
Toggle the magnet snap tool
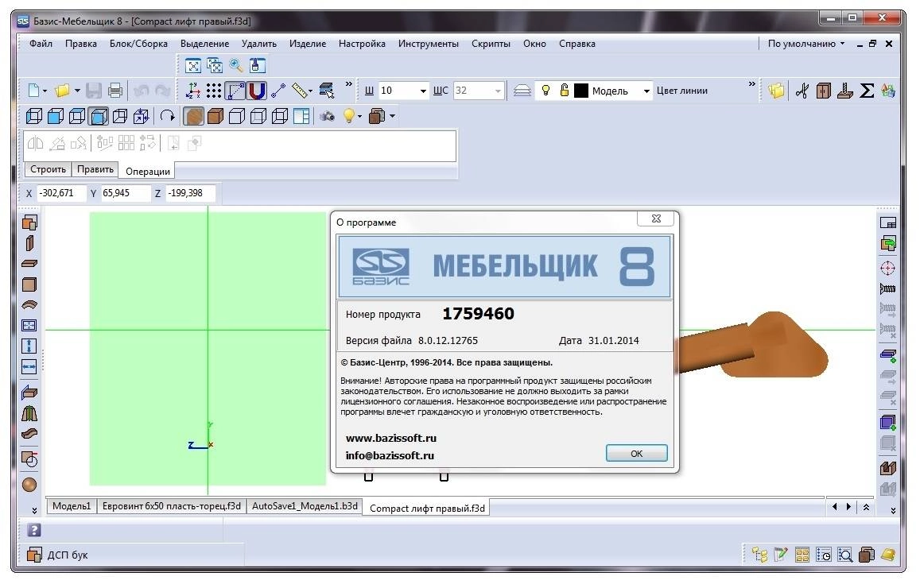click(257, 91)
